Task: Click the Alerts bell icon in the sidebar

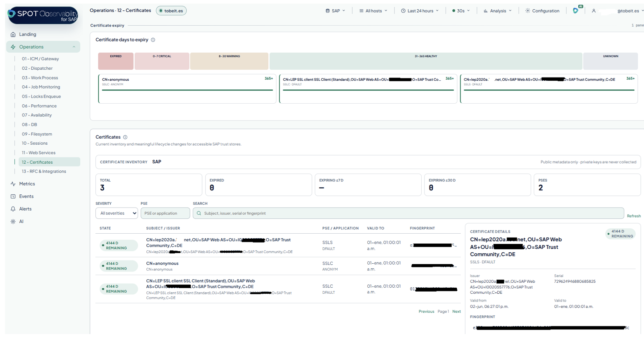Action: pyautogui.click(x=13, y=209)
